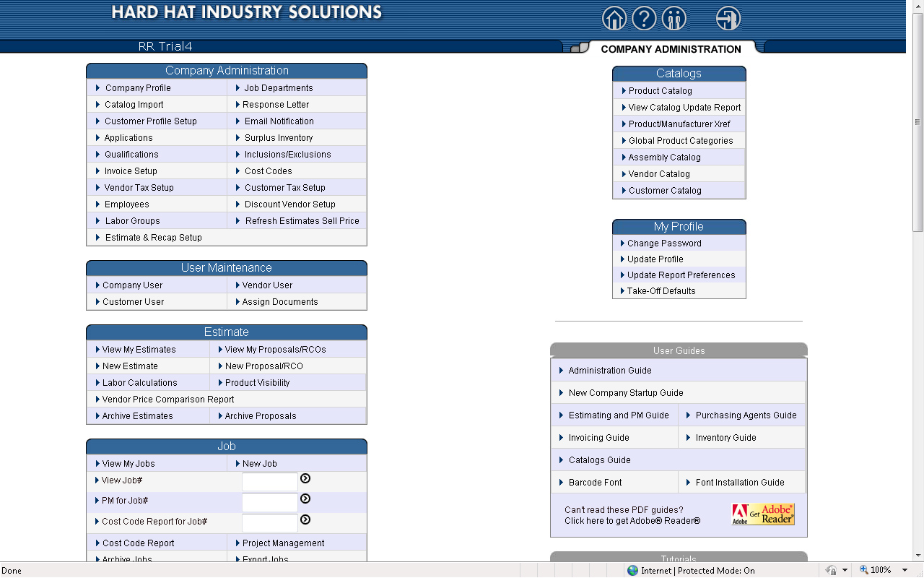Select the Company Administration tab
The height and width of the screenshot is (578, 924).
click(x=671, y=49)
